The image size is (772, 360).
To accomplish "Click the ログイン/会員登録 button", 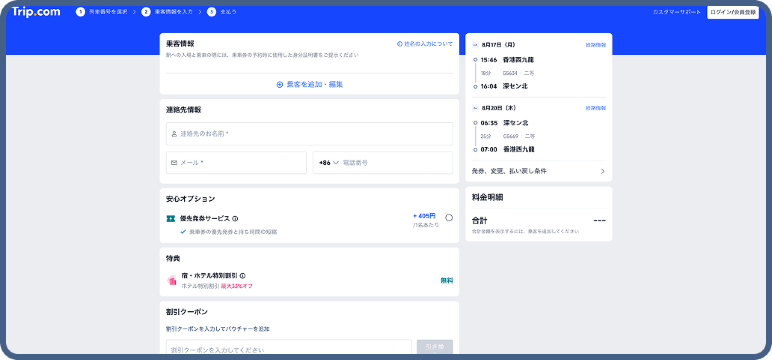I will coord(733,12).
